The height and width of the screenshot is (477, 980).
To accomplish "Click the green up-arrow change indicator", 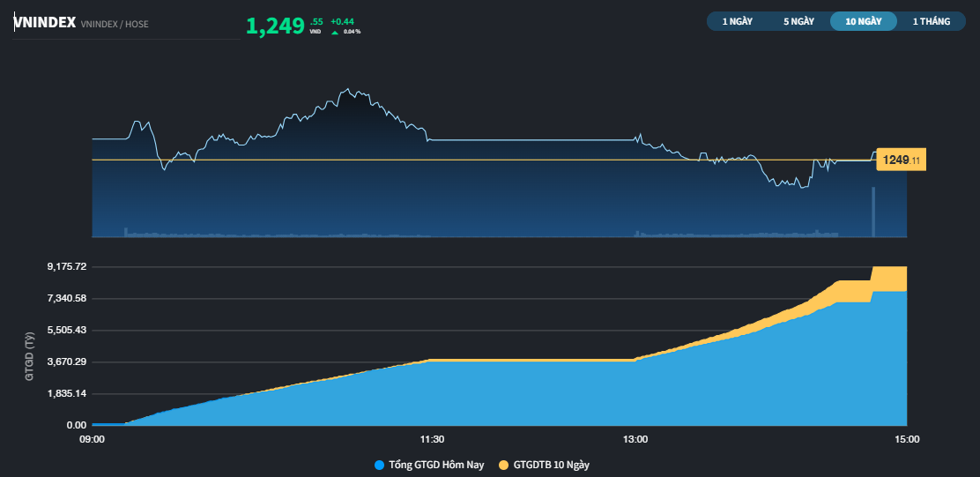I will (335, 32).
